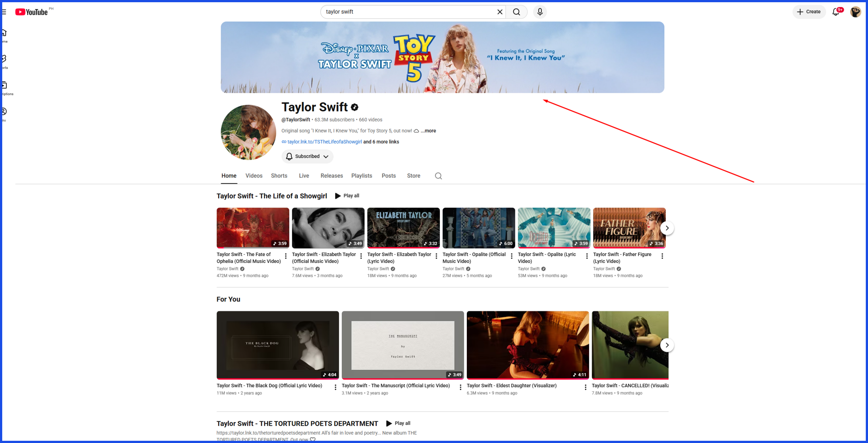Open Subscriptions in the sidebar
Image resolution: width=868 pixels, height=443 pixels.
coord(7,89)
